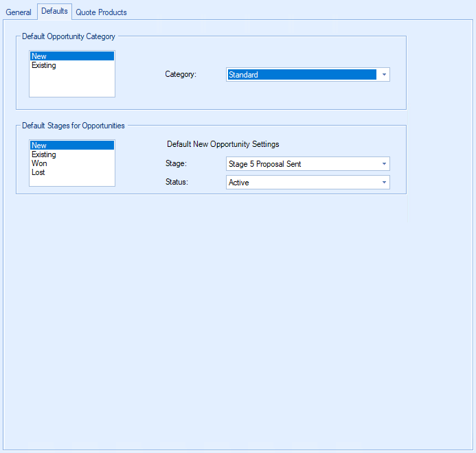Open the Quote Products tab
Image resolution: width=476 pixels, height=453 pixels.
101,12
